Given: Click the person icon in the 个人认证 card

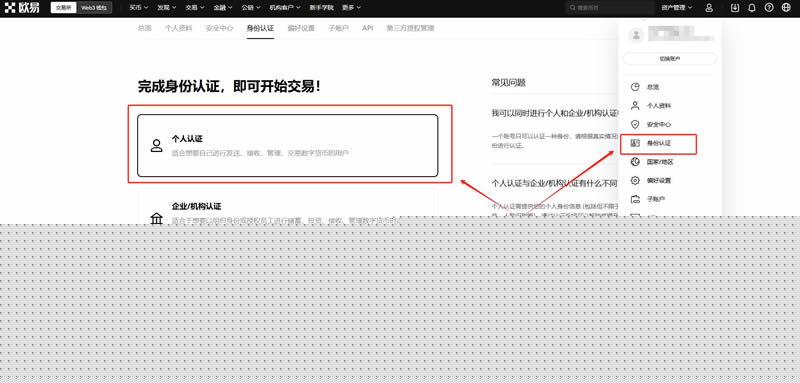Looking at the screenshot, I should coord(157,145).
